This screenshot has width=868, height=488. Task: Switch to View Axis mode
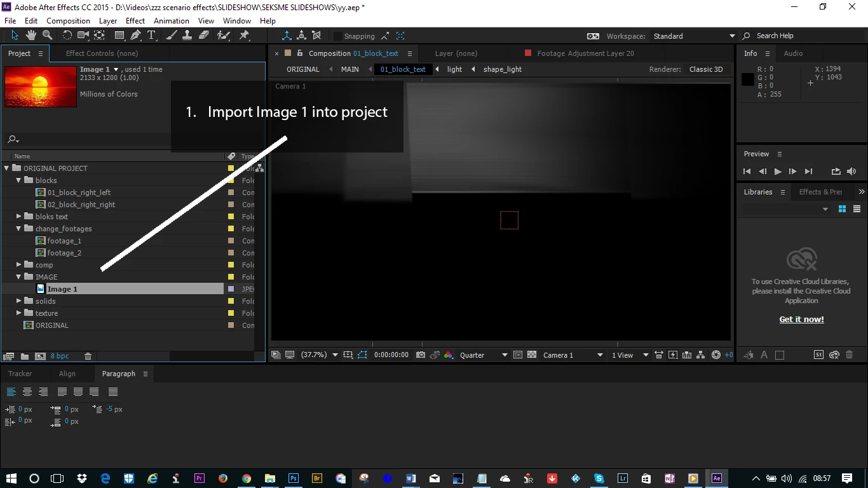[316, 36]
